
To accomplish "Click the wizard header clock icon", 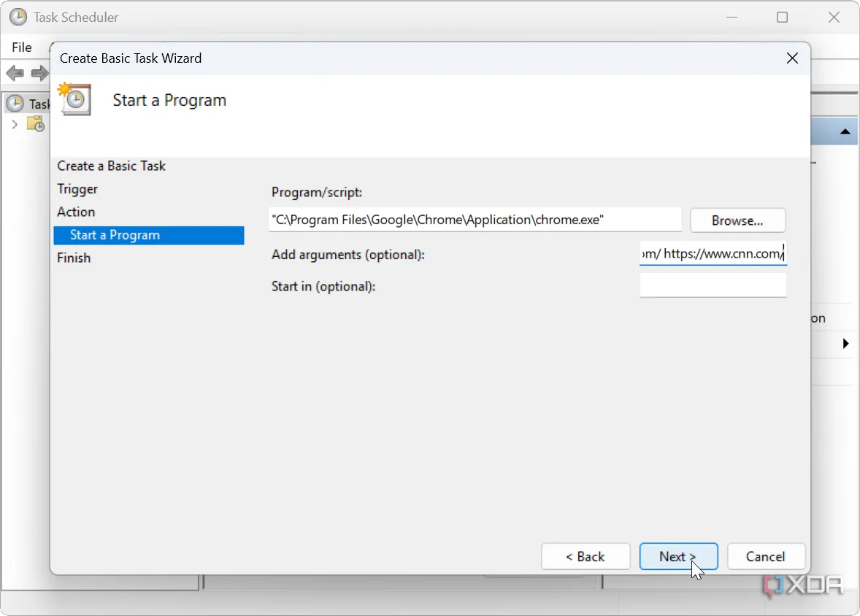I will click(x=75, y=100).
